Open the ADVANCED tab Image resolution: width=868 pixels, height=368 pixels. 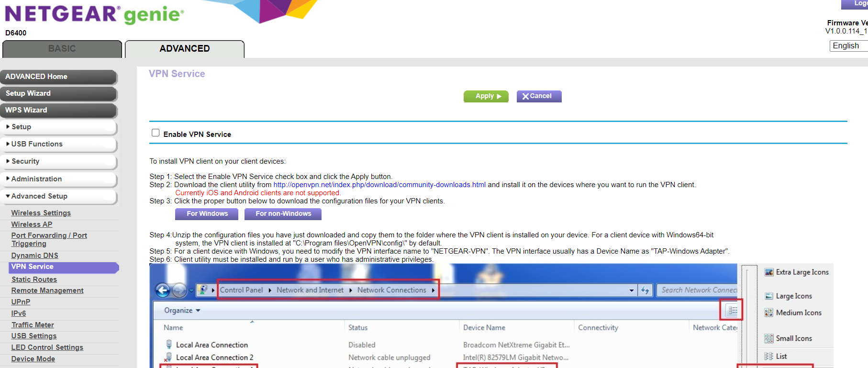185,49
